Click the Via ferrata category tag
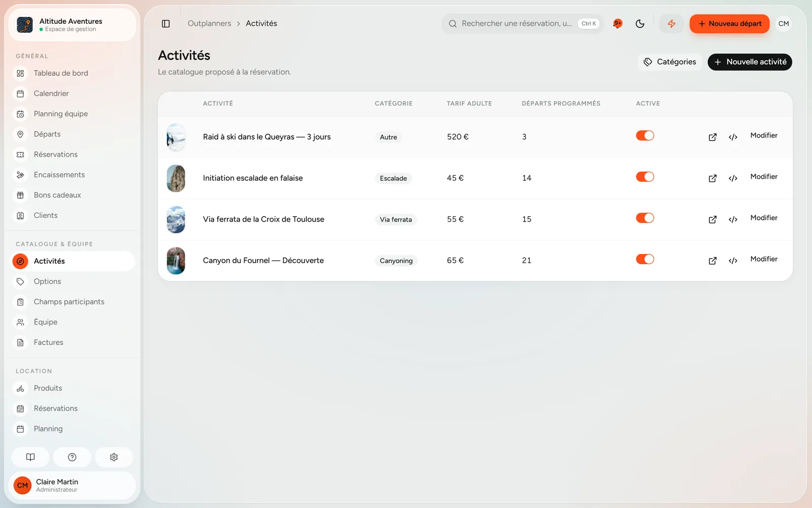The image size is (812, 508). pyautogui.click(x=396, y=219)
